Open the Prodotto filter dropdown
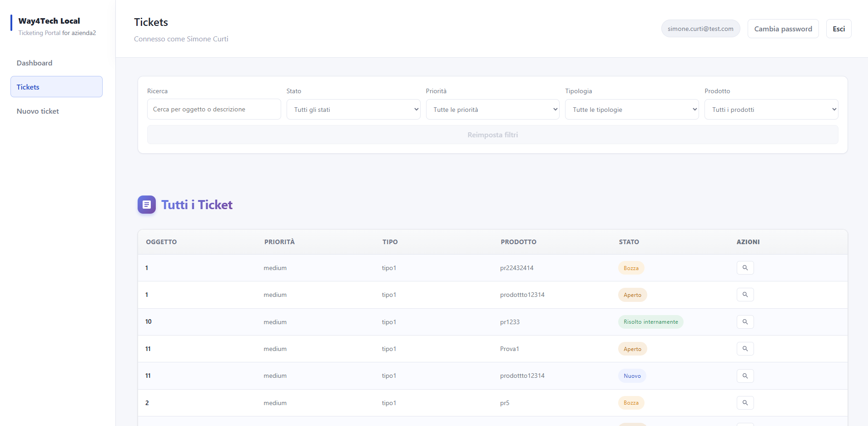868x426 pixels. coord(771,110)
